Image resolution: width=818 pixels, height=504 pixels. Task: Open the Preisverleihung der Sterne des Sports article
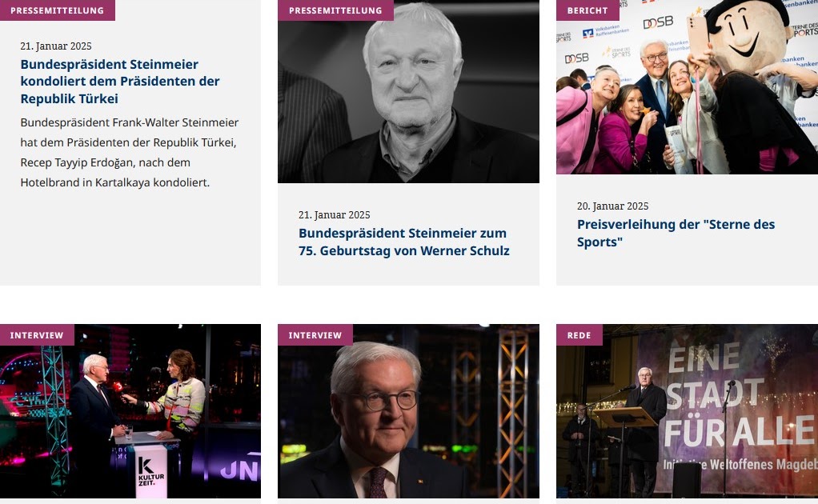[676, 233]
